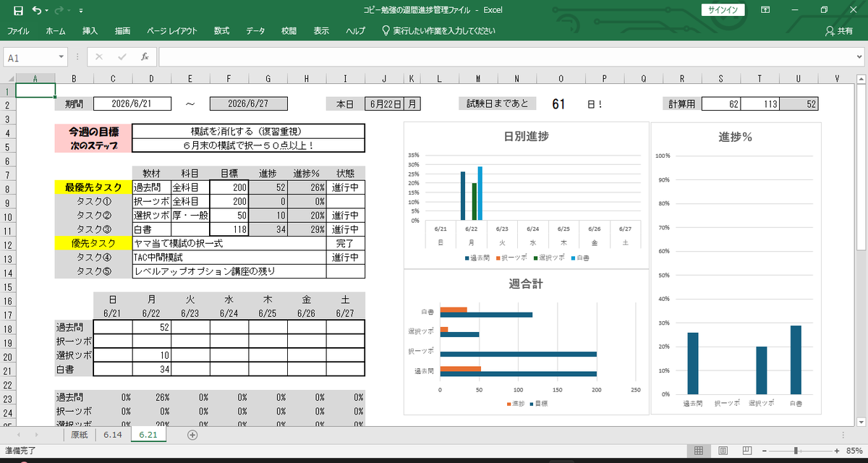Viewport: 868px width, 463px height.
Task: Open the 描画 ribbon tab
Action: click(x=123, y=31)
